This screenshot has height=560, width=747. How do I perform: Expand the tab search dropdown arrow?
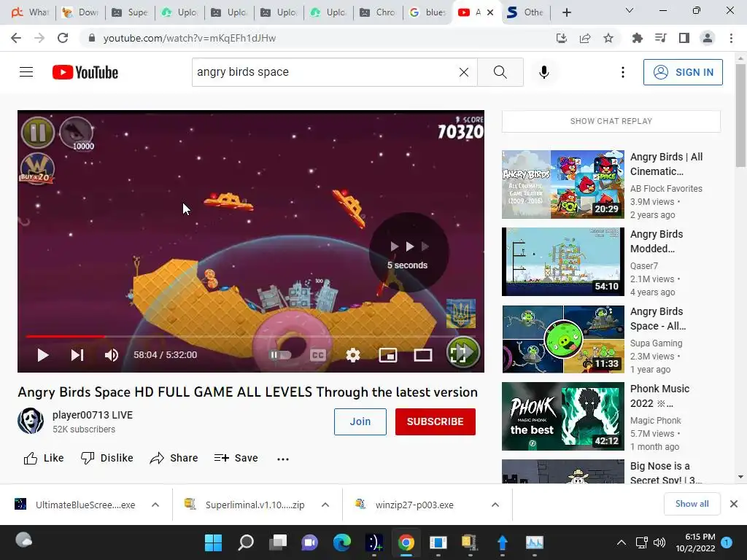630,10
